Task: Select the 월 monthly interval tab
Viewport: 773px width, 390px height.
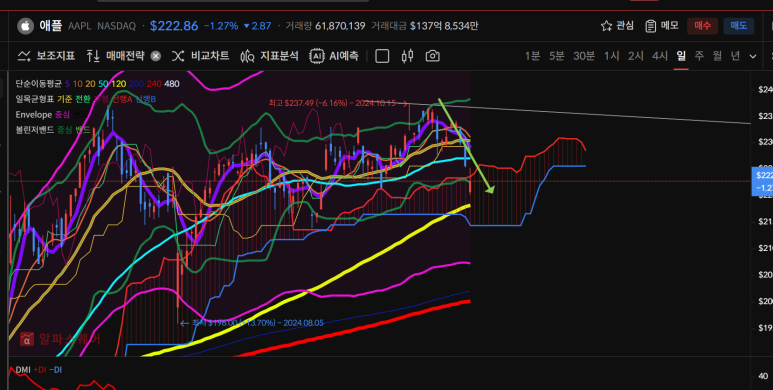Action: tap(717, 56)
